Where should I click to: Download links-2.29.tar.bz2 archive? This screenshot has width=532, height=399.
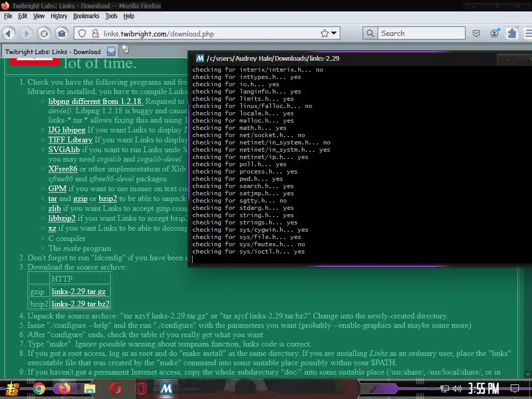(x=81, y=303)
